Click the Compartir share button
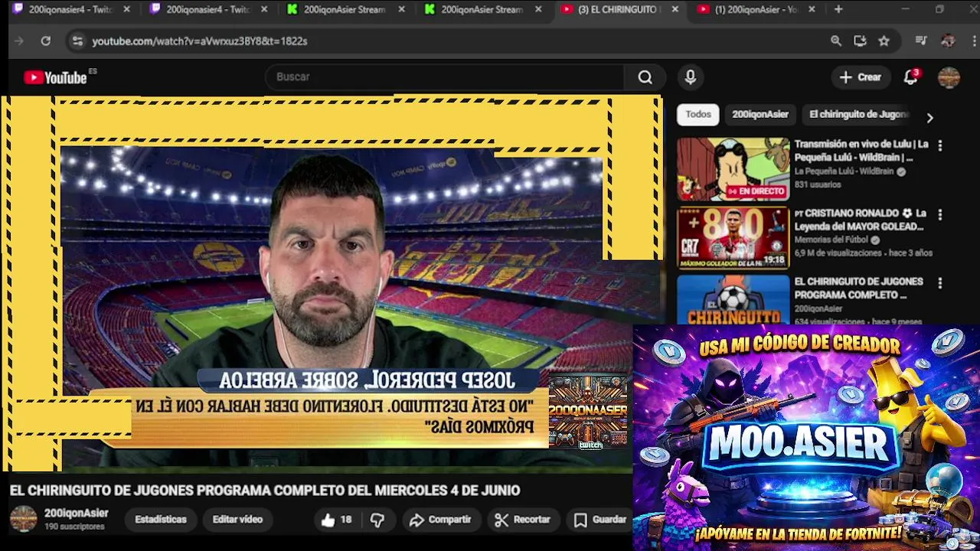This screenshot has width=980, height=551. tap(440, 520)
